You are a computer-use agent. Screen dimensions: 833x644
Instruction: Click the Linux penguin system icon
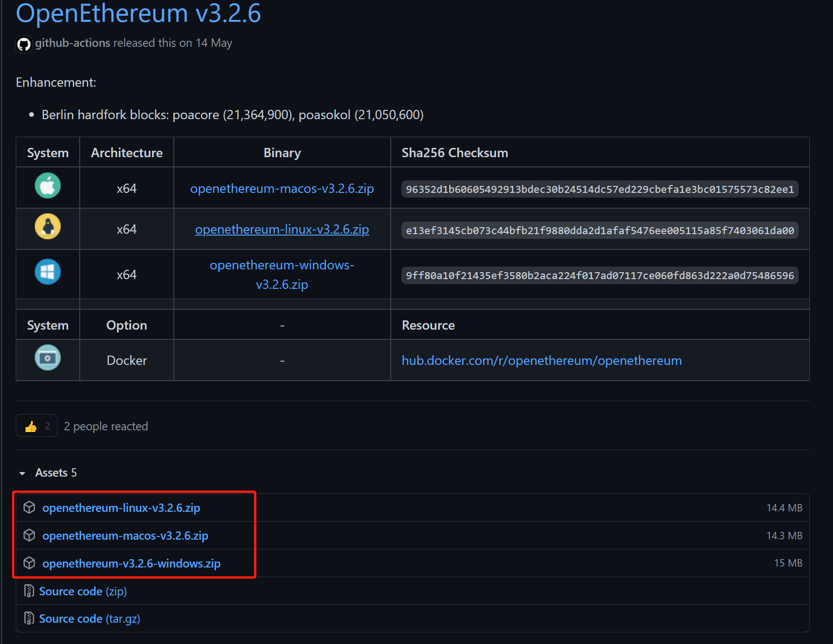(48, 226)
